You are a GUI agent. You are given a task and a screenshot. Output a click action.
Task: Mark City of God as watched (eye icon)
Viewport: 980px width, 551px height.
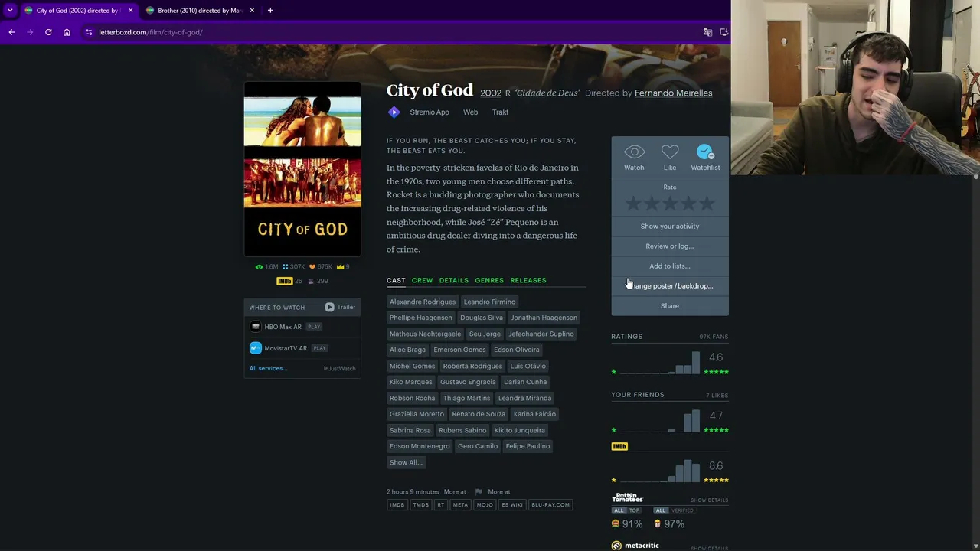point(634,152)
